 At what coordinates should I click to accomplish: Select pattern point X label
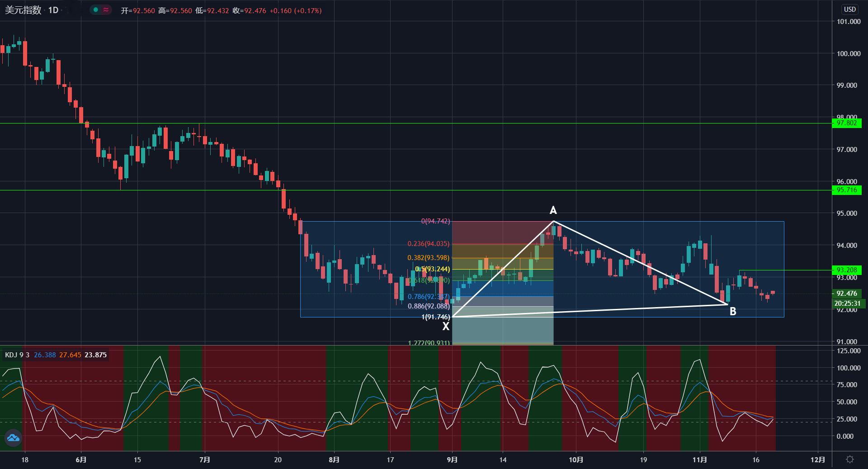pyautogui.click(x=446, y=327)
